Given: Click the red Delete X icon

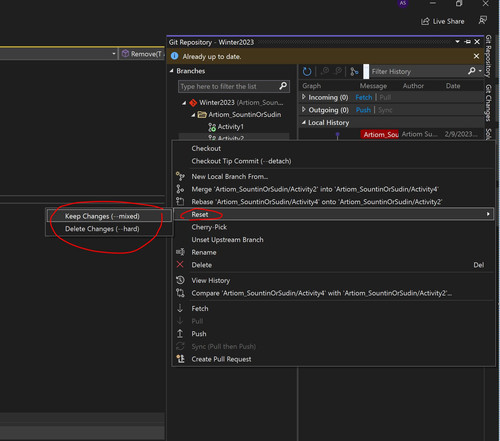Looking at the screenshot, I should click(180, 265).
